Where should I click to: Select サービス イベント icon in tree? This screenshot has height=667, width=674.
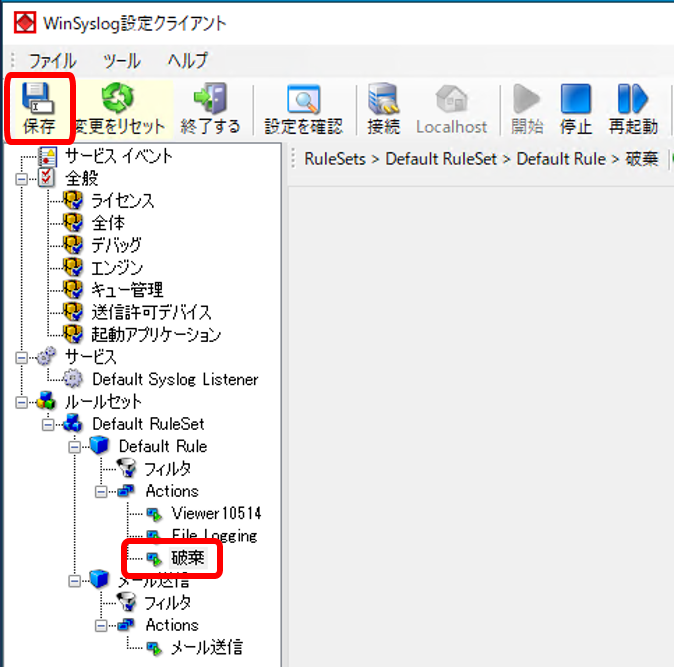(47, 156)
